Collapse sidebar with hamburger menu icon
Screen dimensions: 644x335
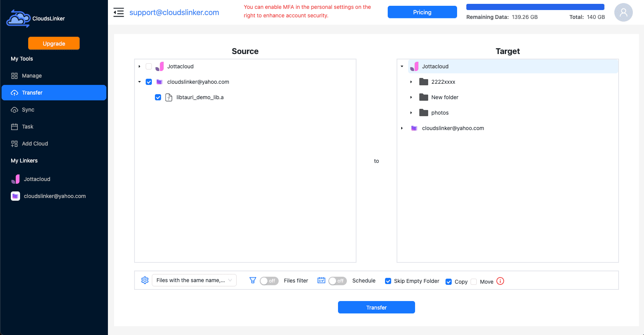point(119,12)
